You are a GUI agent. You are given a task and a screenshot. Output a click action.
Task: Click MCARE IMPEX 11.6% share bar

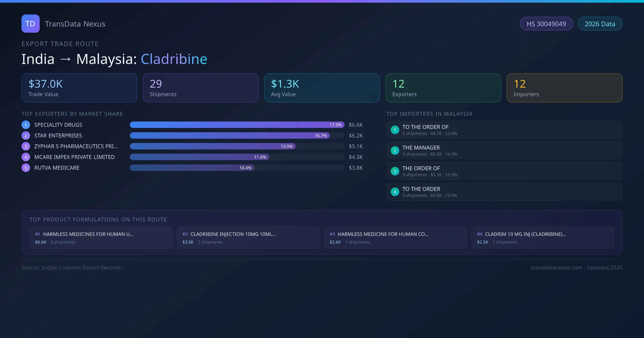click(199, 157)
